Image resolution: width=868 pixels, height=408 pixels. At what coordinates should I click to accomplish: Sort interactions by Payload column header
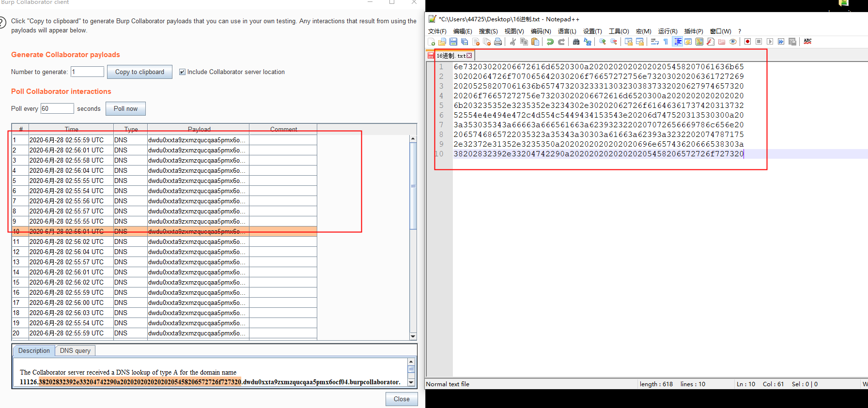click(199, 129)
